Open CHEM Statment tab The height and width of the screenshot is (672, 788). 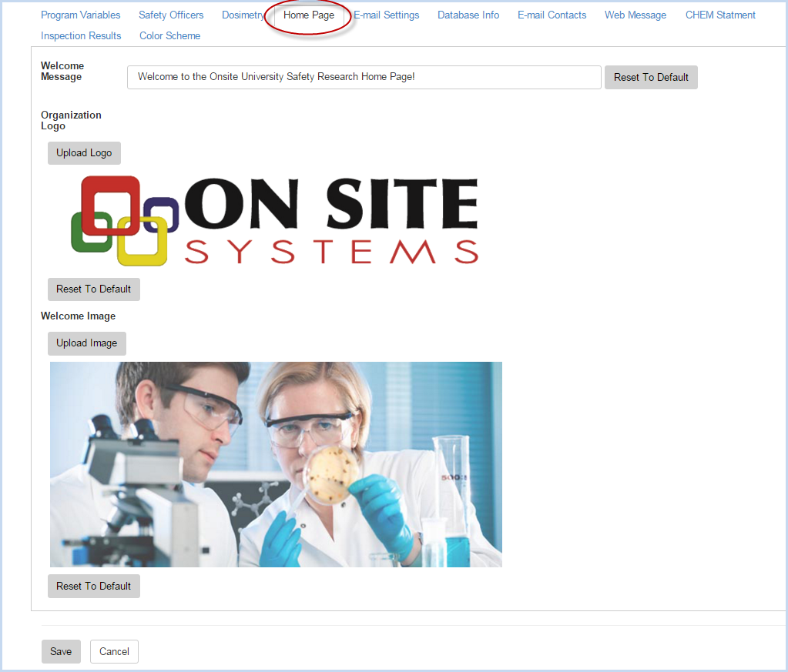point(720,15)
